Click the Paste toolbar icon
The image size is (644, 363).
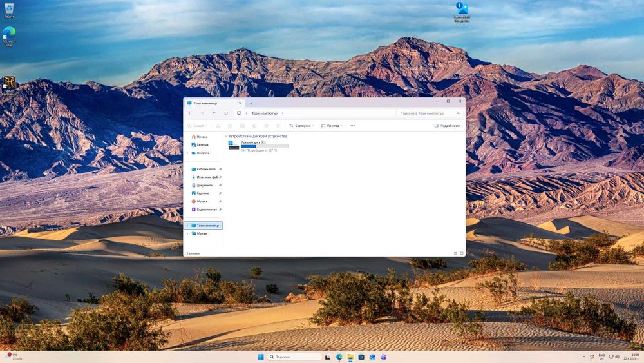tap(242, 126)
